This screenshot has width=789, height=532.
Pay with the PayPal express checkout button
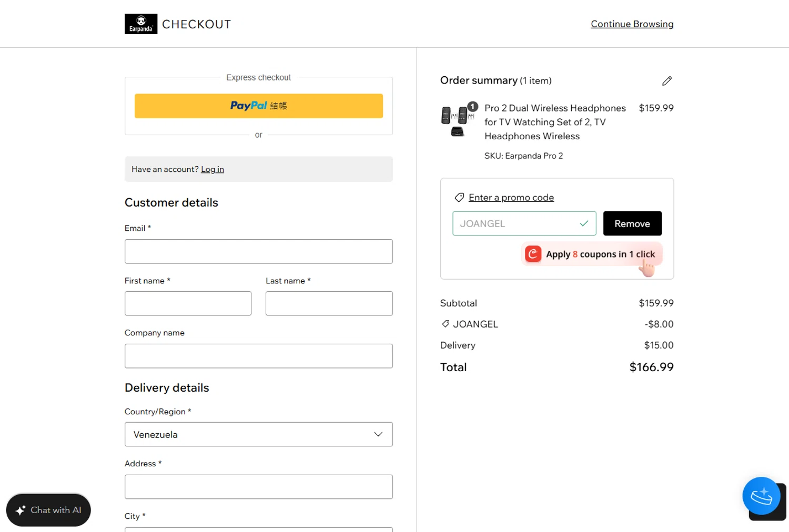tap(259, 106)
